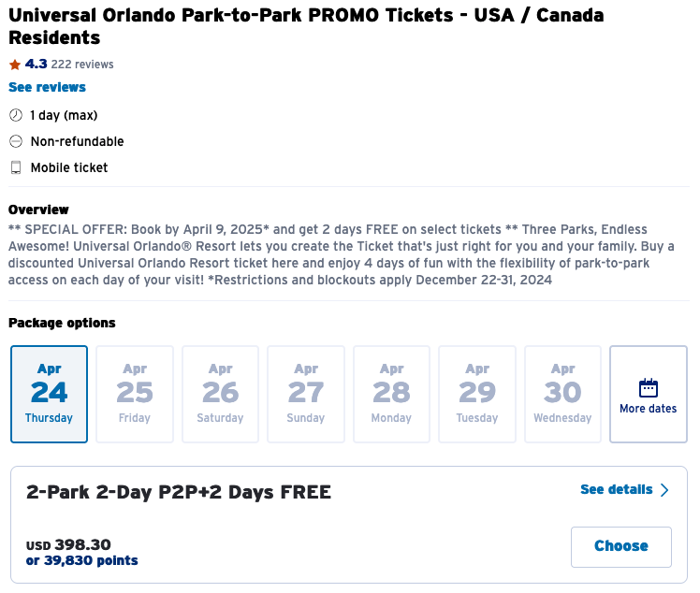Open the See details link
The image size is (700, 593).
616,489
